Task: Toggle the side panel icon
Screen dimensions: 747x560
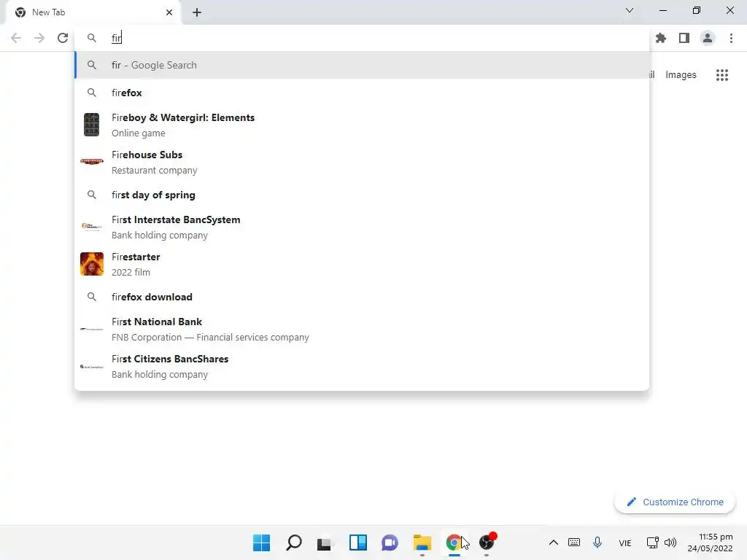Action: [x=684, y=38]
